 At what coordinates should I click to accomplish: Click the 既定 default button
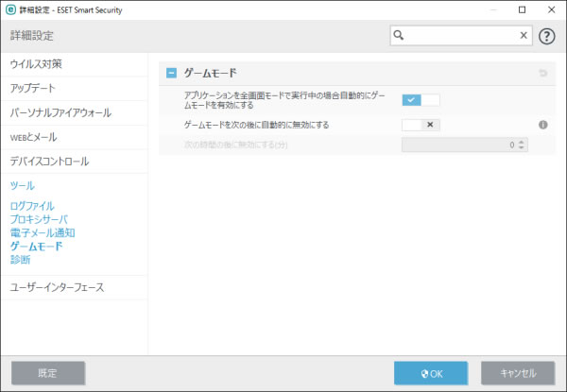tap(48, 373)
